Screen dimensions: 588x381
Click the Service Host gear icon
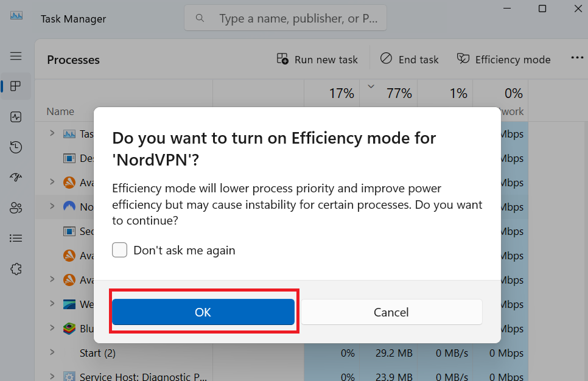point(69,376)
